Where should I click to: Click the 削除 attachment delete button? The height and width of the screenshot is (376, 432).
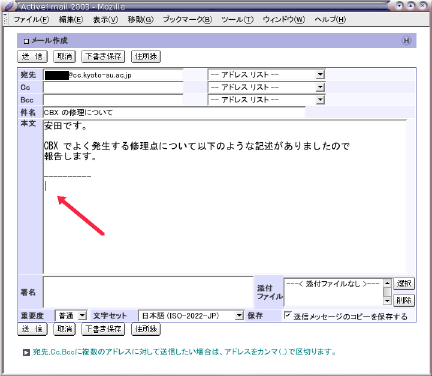[404, 300]
